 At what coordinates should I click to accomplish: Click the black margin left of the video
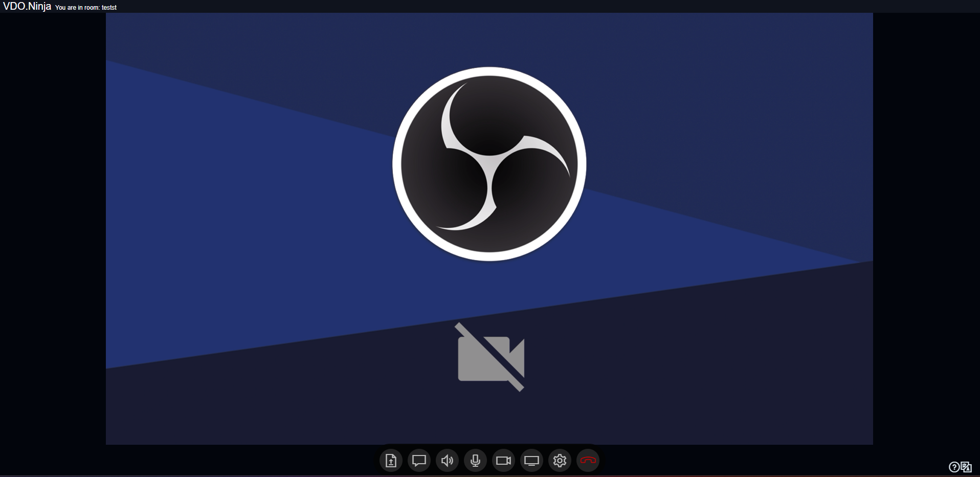pyautogui.click(x=51, y=230)
